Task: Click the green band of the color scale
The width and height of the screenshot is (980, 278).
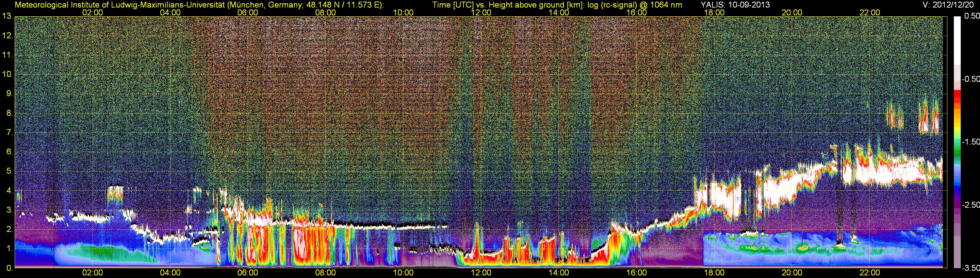Action: pyautogui.click(x=957, y=151)
